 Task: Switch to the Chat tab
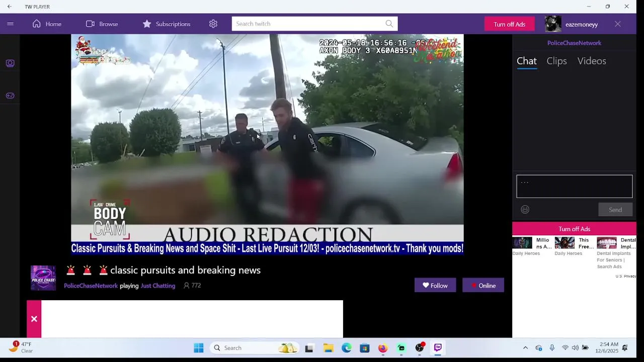[527, 61]
